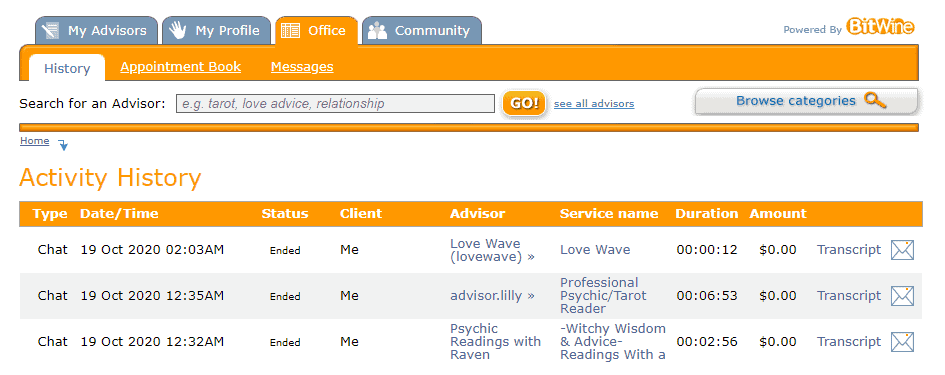Open Professional Psychic/Tarot Reader service link
Screen dimensions: 945x375
point(603,296)
